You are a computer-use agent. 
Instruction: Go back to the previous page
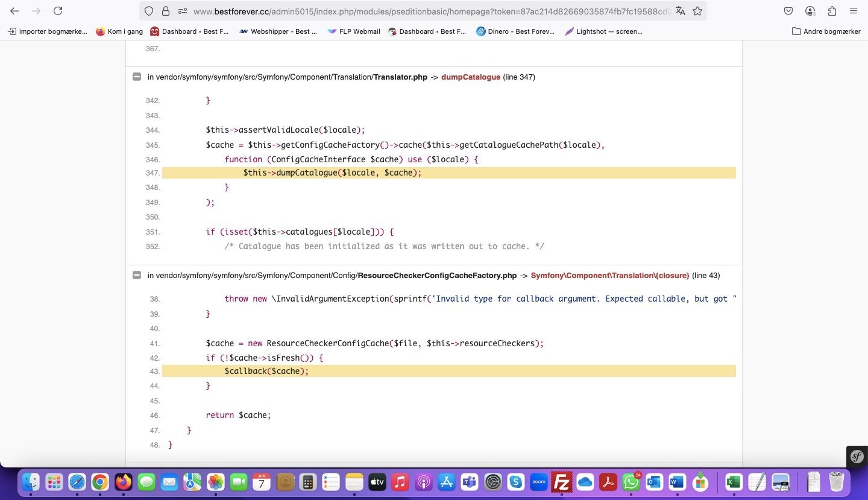click(14, 11)
